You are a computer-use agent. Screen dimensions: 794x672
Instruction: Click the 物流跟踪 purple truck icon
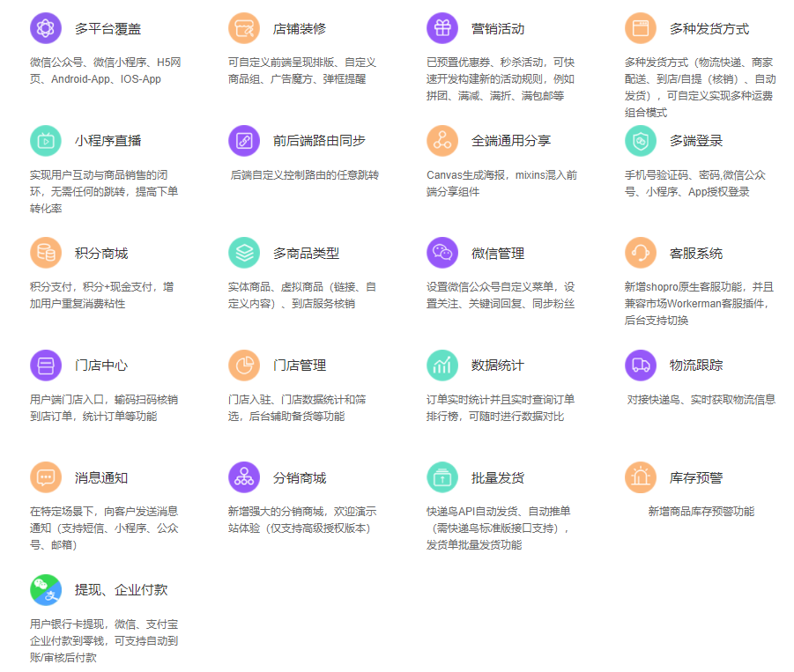[x=640, y=365]
